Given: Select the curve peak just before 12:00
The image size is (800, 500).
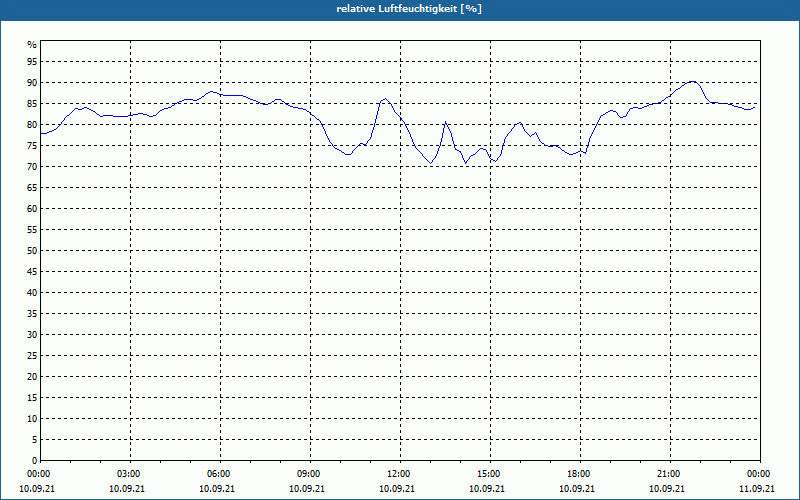Looking at the screenshot, I should [x=385, y=98].
